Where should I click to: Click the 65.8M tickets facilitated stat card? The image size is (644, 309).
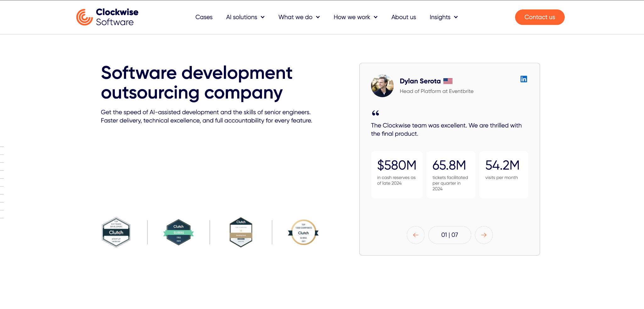(451, 175)
